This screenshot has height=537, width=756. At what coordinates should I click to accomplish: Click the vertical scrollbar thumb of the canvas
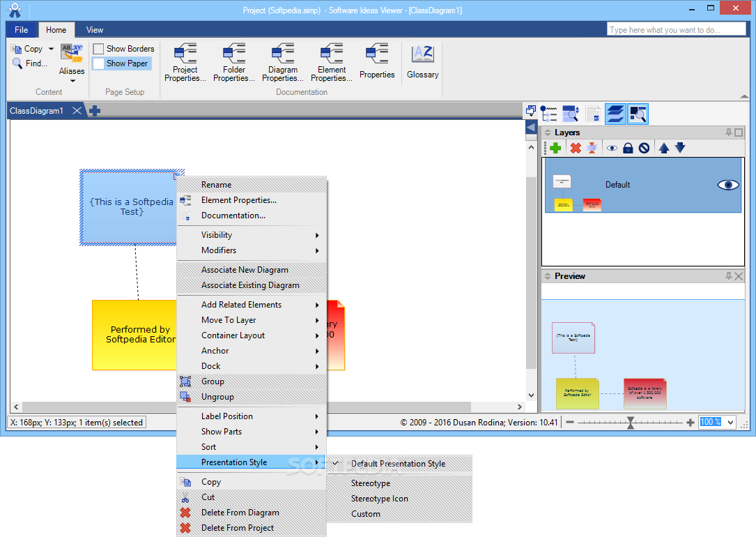point(531,273)
